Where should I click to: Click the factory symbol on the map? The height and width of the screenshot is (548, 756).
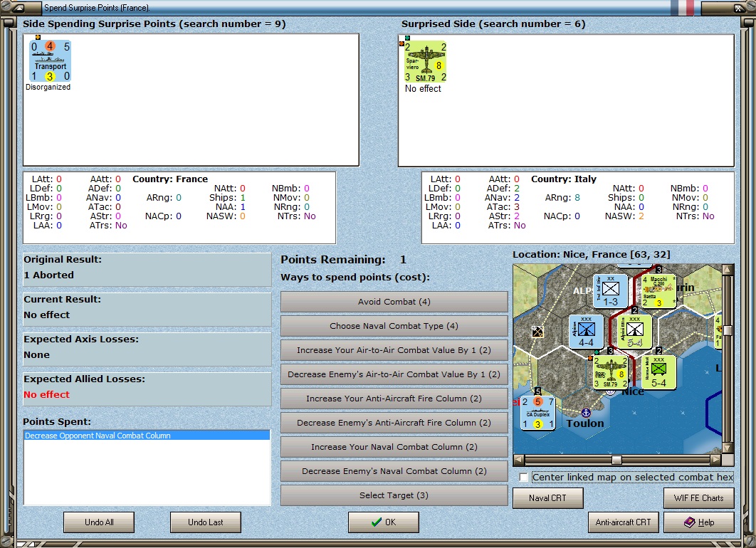pyautogui.click(x=537, y=332)
